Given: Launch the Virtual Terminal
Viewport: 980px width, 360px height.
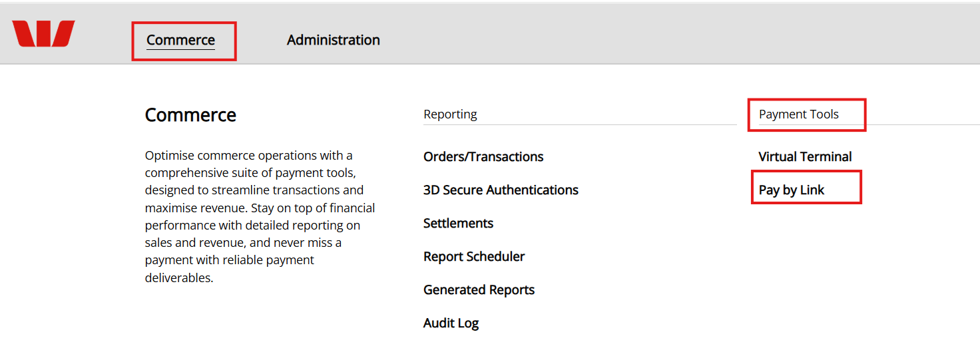Looking at the screenshot, I should [805, 156].
